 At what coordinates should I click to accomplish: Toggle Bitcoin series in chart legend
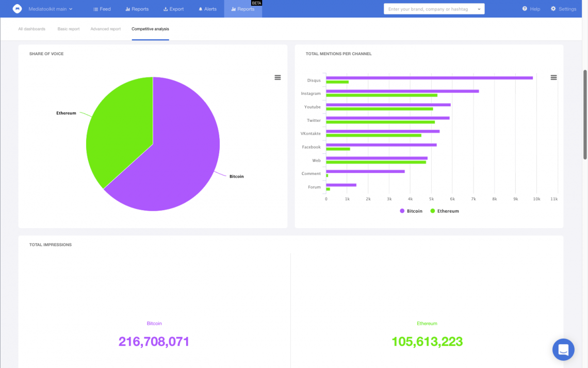pos(411,211)
